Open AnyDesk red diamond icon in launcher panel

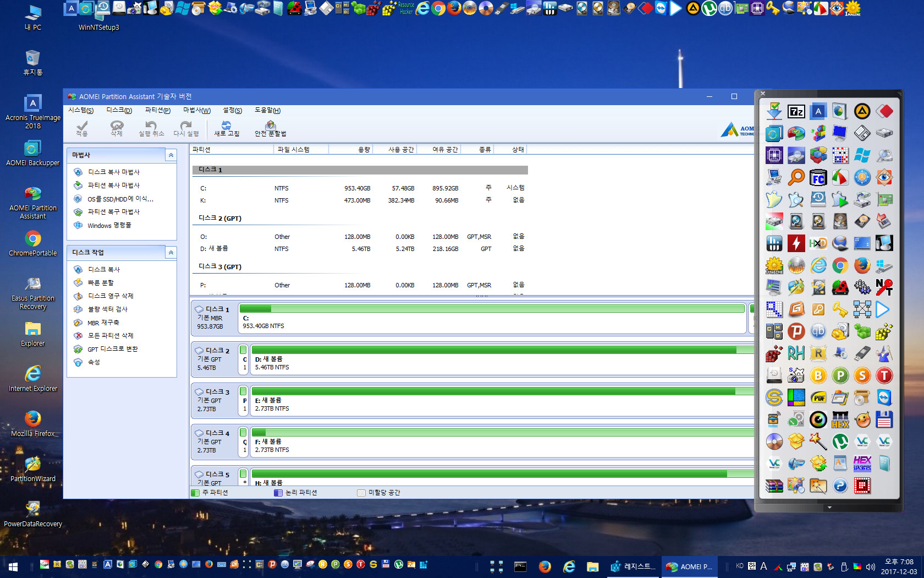pos(884,112)
